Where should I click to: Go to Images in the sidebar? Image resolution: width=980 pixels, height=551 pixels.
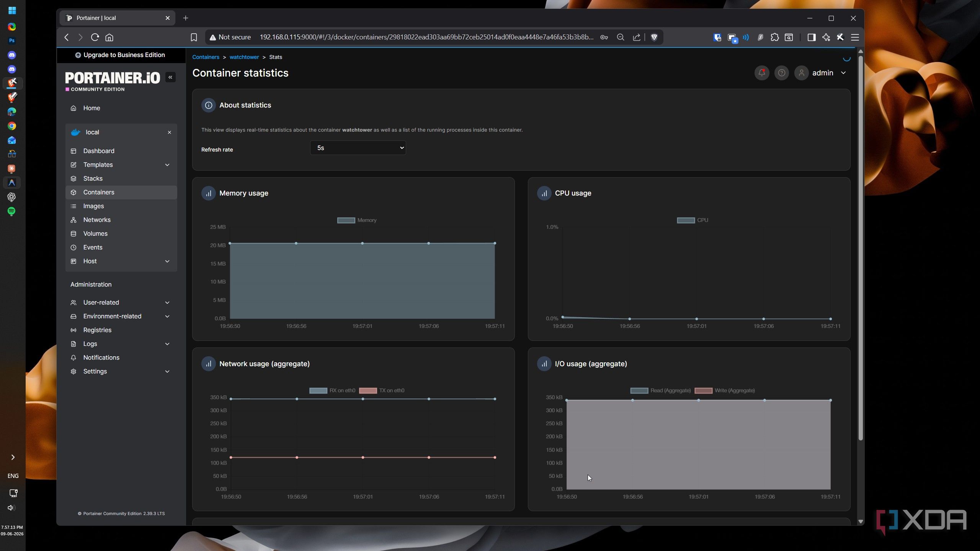tap(121, 206)
